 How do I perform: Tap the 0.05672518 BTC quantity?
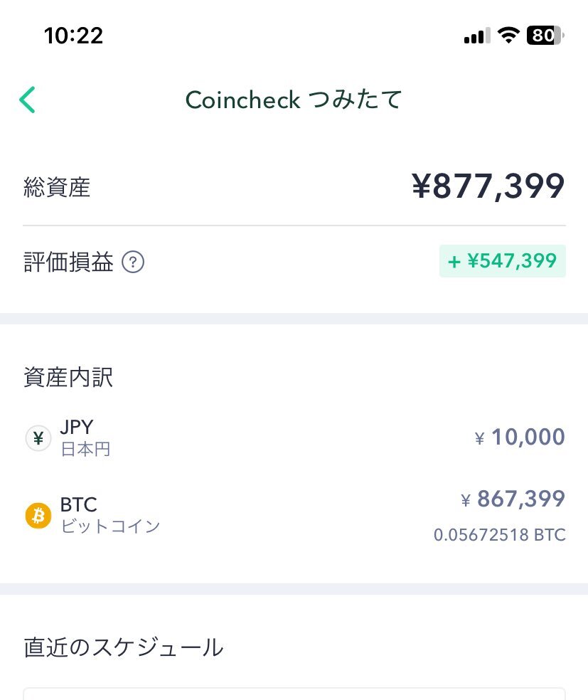click(x=500, y=535)
